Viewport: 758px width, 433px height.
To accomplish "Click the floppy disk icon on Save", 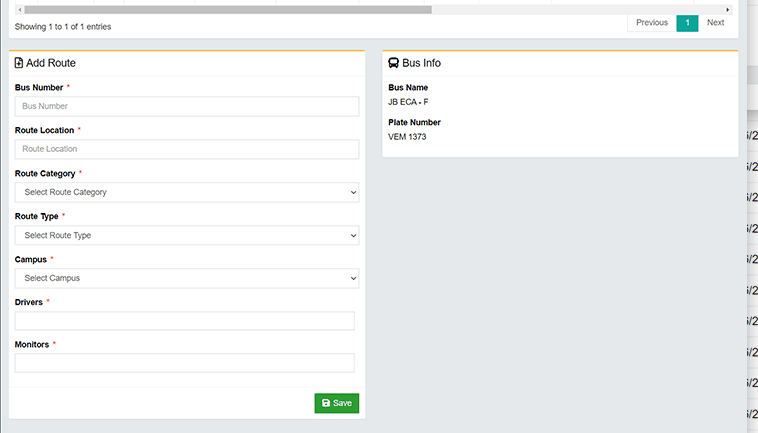I will 326,403.
